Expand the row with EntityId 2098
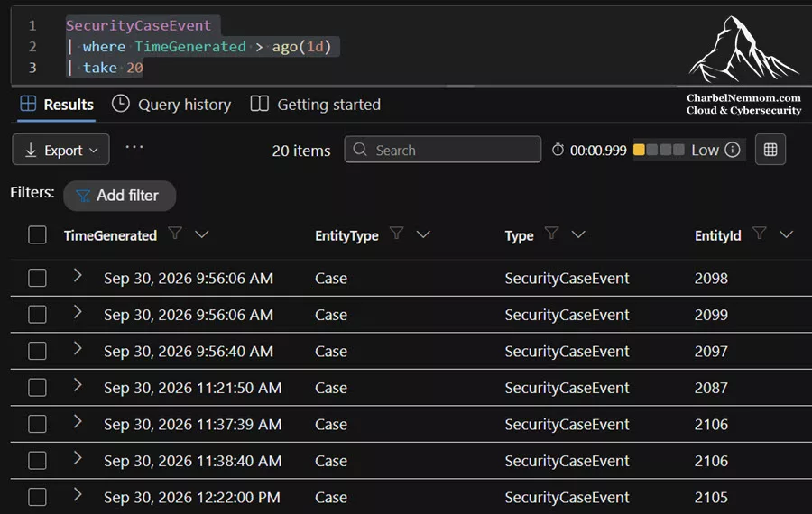Screen dimensions: 812x514 click(x=78, y=275)
